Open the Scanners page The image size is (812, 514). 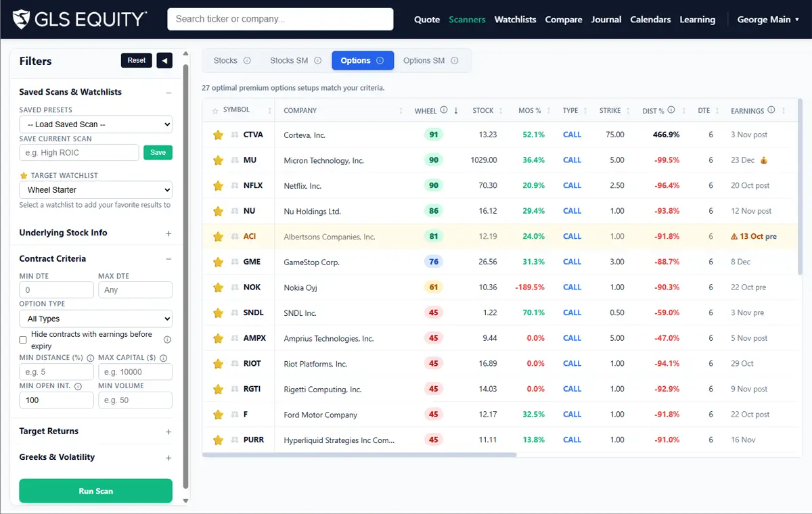point(467,20)
